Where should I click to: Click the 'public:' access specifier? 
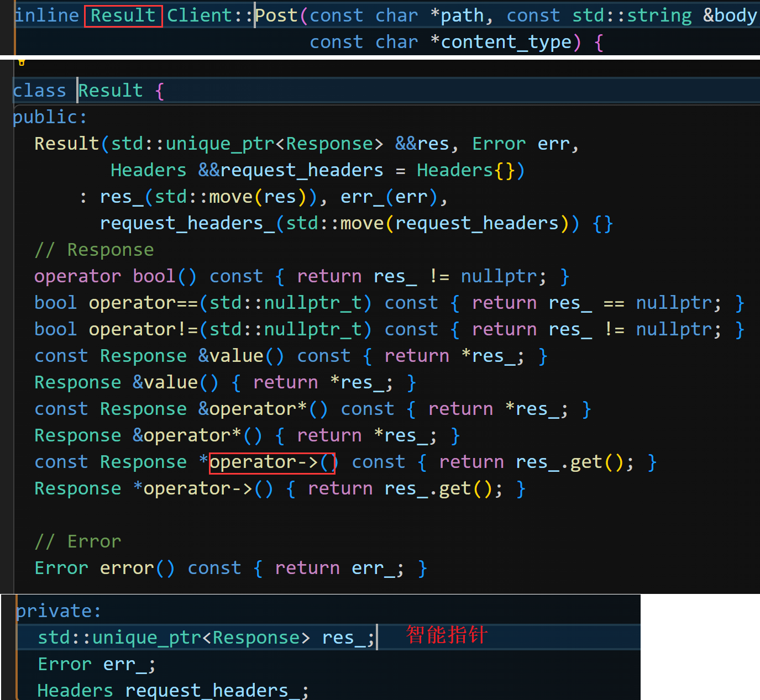[50, 117]
